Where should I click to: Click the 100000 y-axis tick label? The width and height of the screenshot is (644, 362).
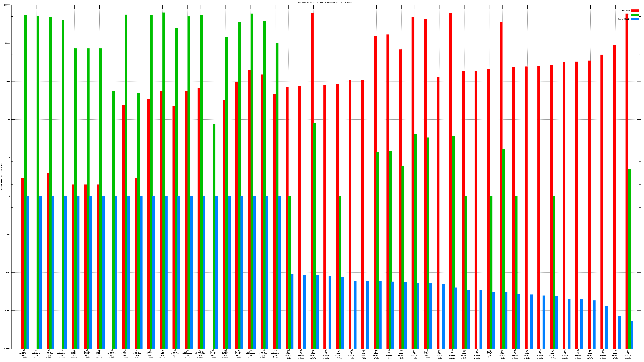7,5
